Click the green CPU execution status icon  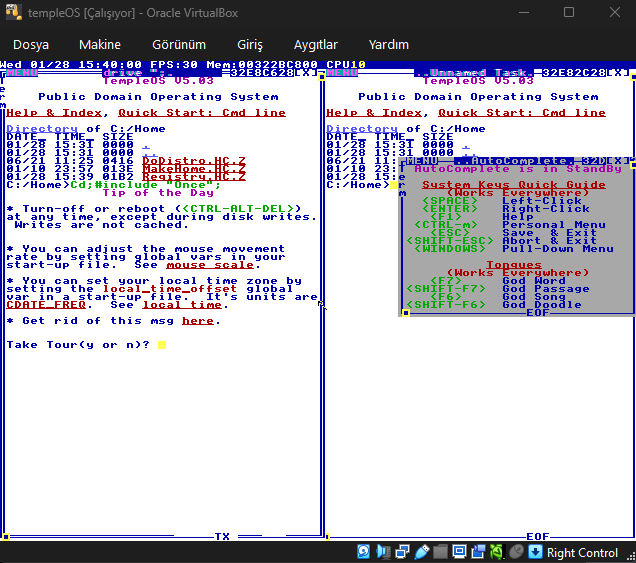(x=497, y=552)
